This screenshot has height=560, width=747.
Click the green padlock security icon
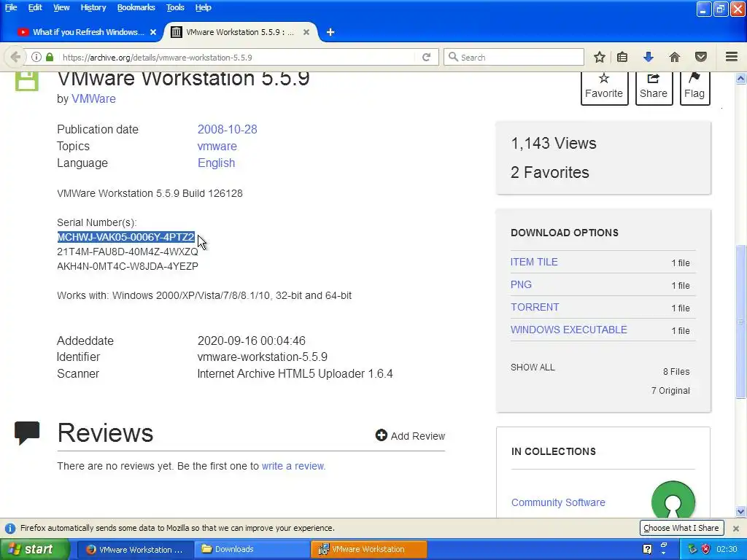50,57
